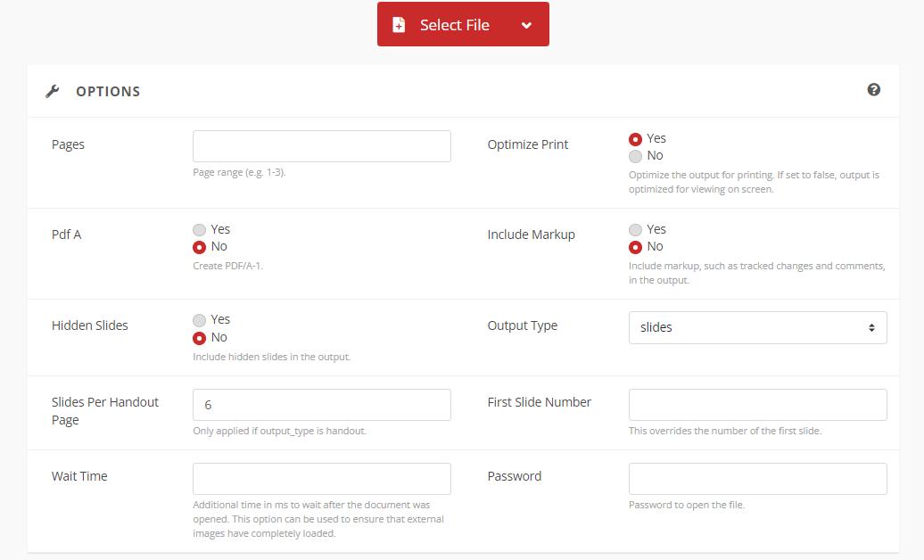Image resolution: width=924 pixels, height=560 pixels.
Task: Click the Output Type selector arrows
Action: 872,327
